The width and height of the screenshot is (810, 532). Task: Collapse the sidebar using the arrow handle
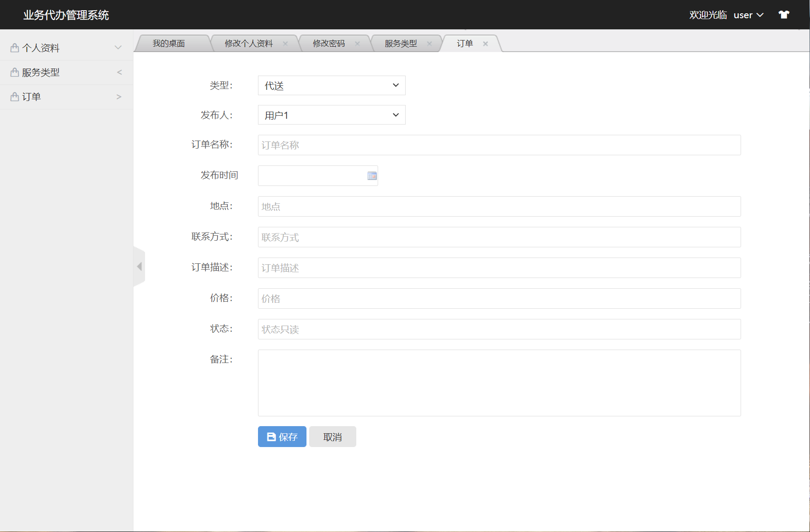(x=140, y=266)
